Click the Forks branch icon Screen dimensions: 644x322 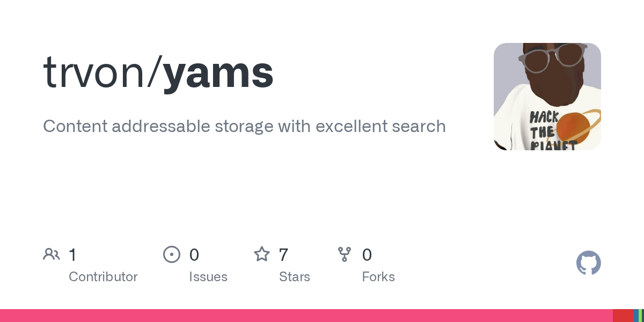345,254
